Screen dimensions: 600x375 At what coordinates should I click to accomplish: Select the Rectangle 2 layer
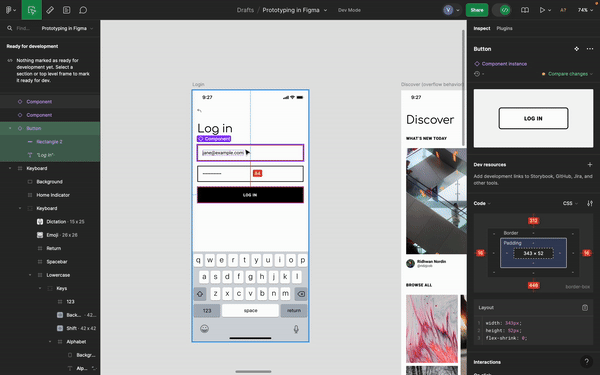click(50, 142)
